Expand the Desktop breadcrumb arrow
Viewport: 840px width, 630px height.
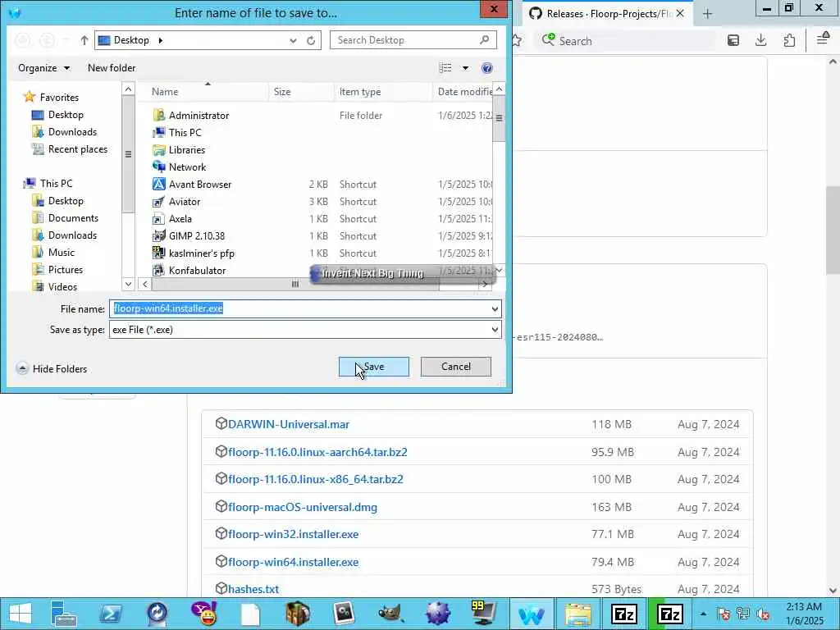click(160, 40)
